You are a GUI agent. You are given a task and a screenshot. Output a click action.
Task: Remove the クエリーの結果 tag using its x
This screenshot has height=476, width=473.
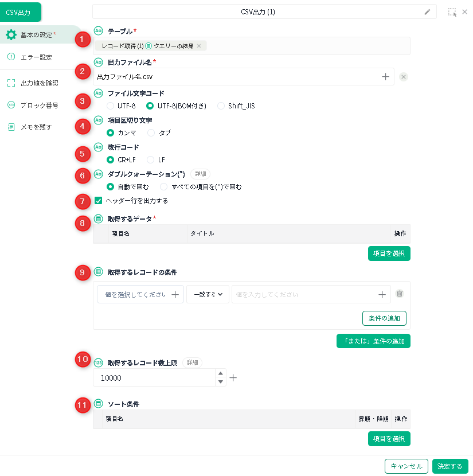[x=199, y=46]
